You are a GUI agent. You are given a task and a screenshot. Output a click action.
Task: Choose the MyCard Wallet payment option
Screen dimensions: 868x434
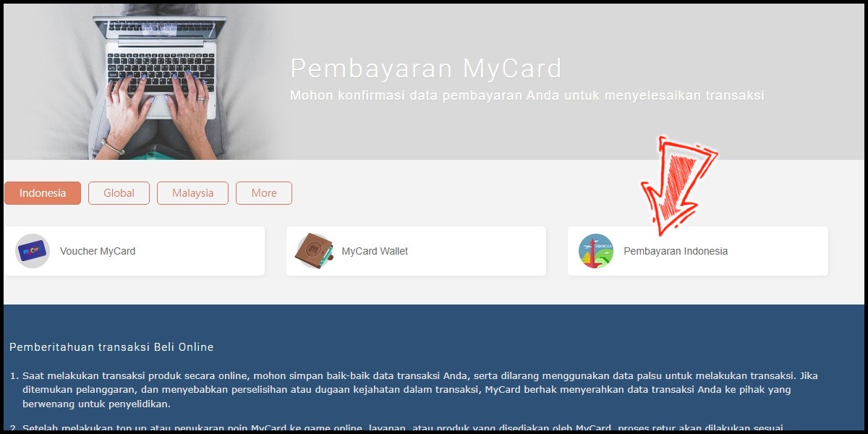pos(416,251)
